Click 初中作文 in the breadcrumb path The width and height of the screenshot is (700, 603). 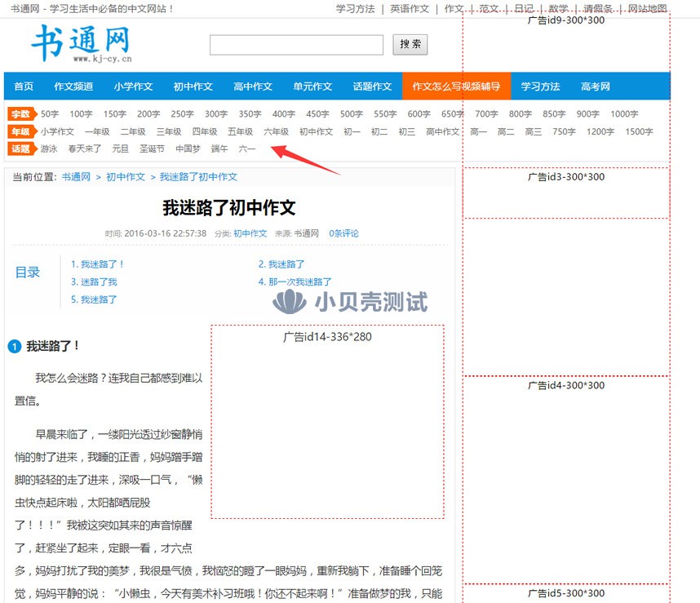pyautogui.click(x=126, y=177)
